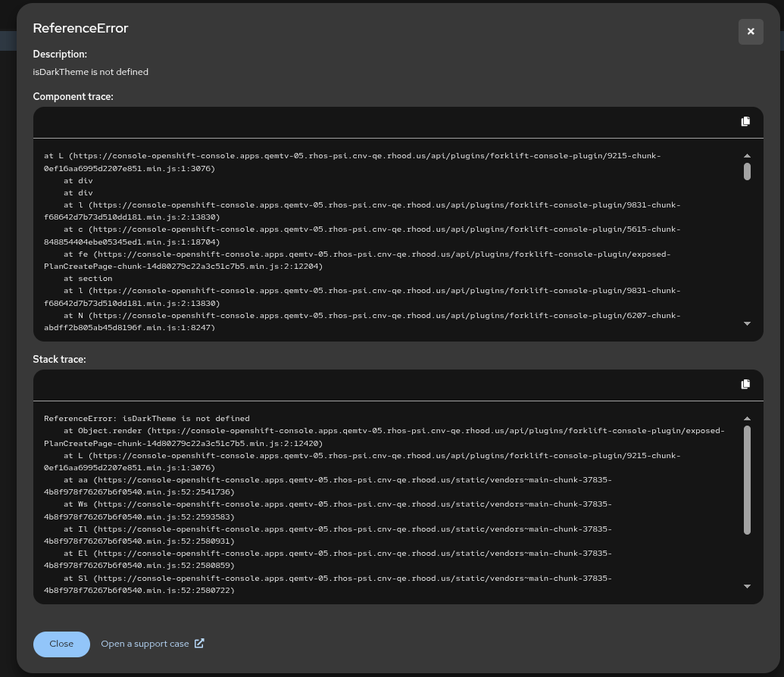
Task: Open a support case link
Action: [x=145, y=644]
